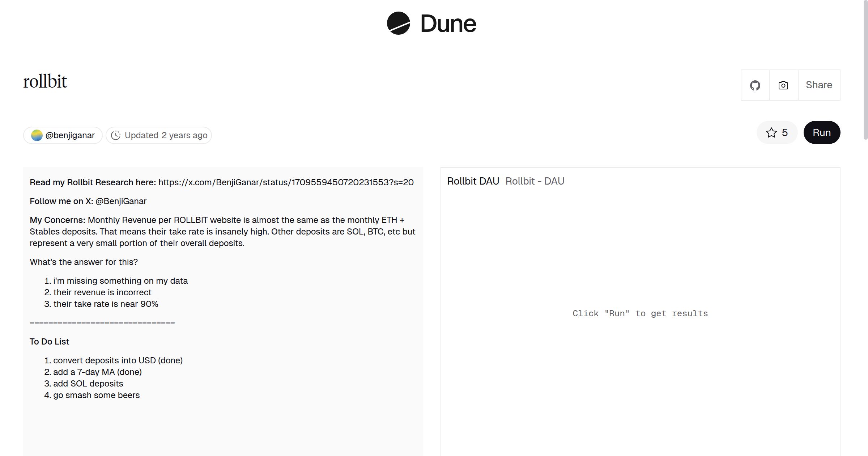Click the rollbit dashboard title
Viewport: 868px width, 456px height.
[45, 81]
